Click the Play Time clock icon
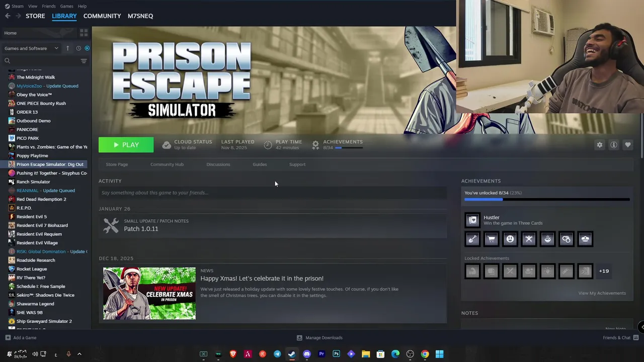 point(268,145)
